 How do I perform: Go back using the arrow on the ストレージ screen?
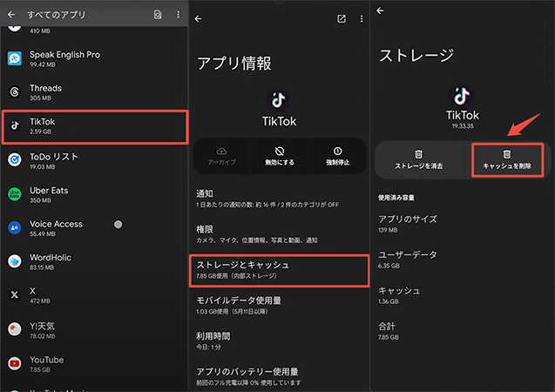click(381, 10)
